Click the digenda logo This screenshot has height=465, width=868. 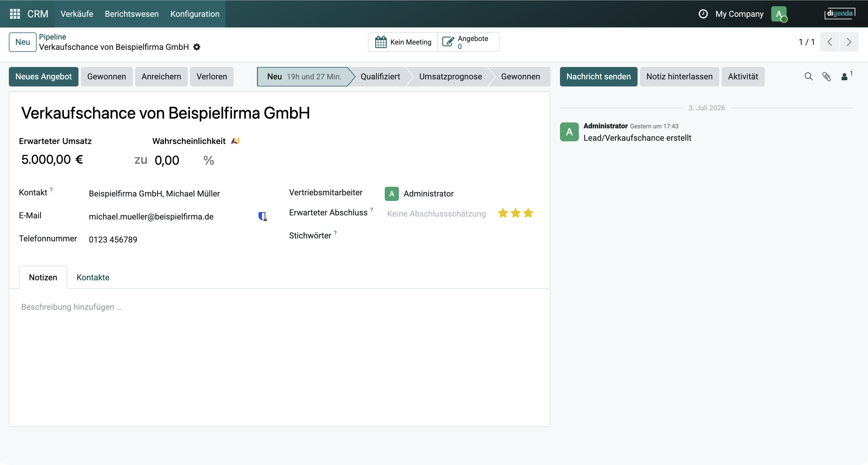(840, 14)
